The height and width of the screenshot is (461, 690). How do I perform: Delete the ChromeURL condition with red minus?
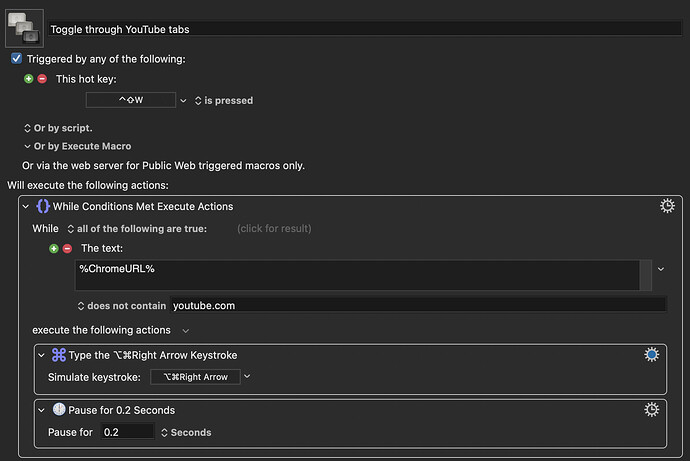tap(67, 248)
